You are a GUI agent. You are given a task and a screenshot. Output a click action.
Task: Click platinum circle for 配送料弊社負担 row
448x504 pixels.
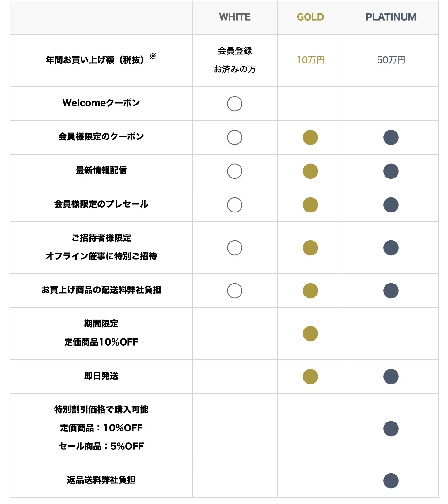coord(391,291)
